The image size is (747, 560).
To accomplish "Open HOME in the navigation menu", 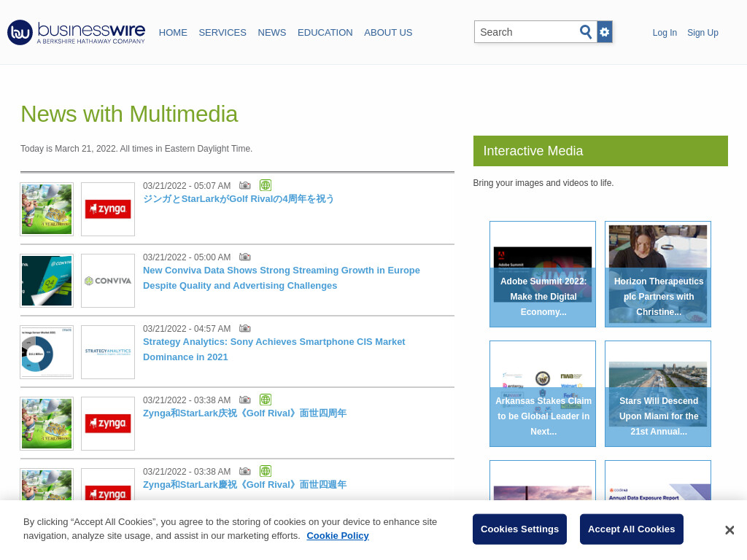I will point(173,32).
